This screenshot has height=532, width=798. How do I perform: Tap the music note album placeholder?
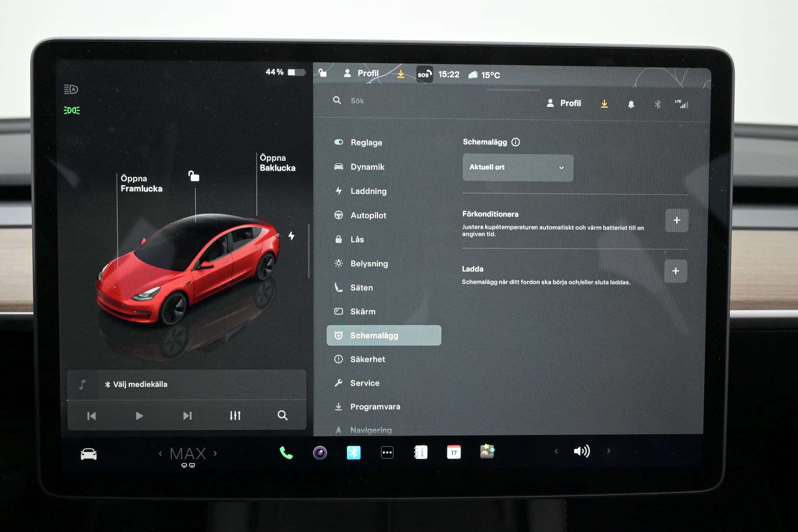pos(82,385)
